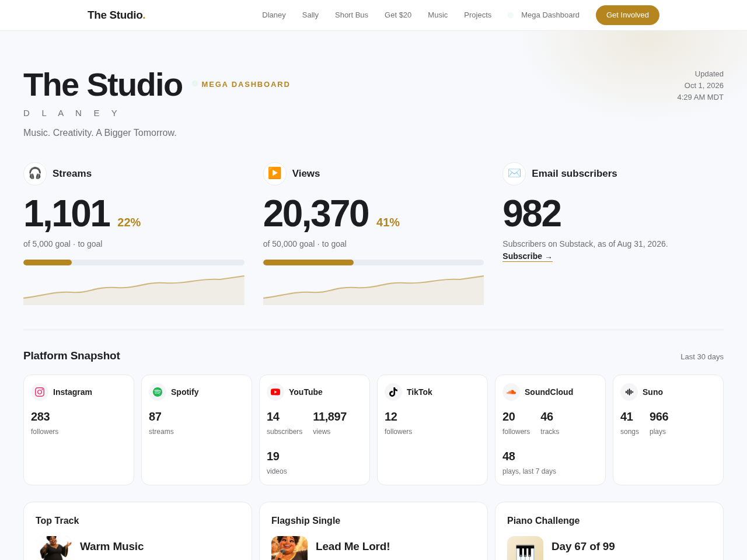The width and height of the screenshot is (747, 560).
Task: Click the Last 30 days label
Action: (x=702, y=357)
